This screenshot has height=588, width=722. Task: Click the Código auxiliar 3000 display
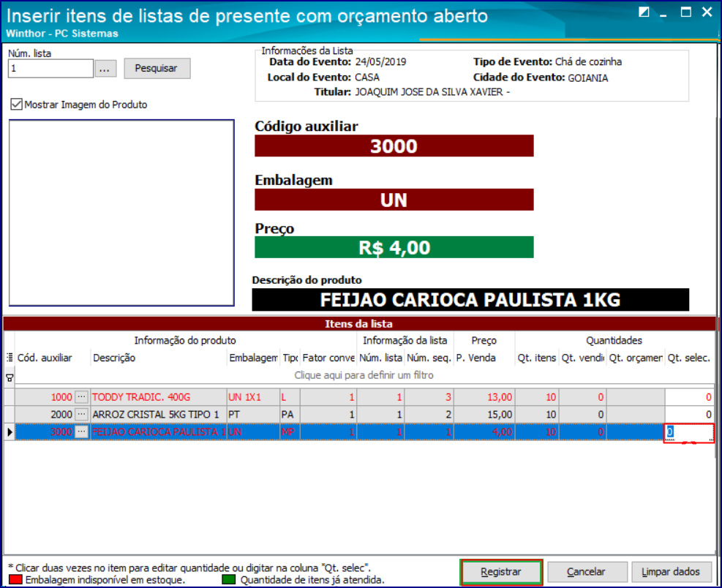394,146
